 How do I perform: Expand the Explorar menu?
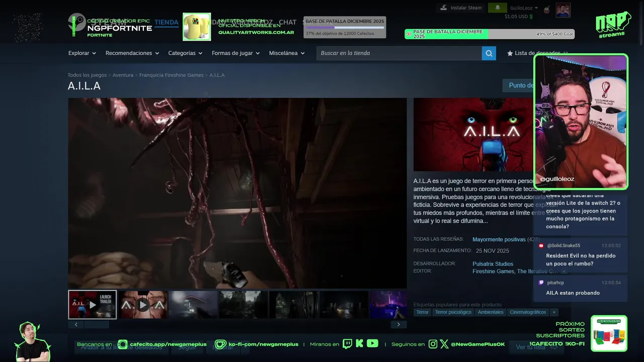(82, 53)
